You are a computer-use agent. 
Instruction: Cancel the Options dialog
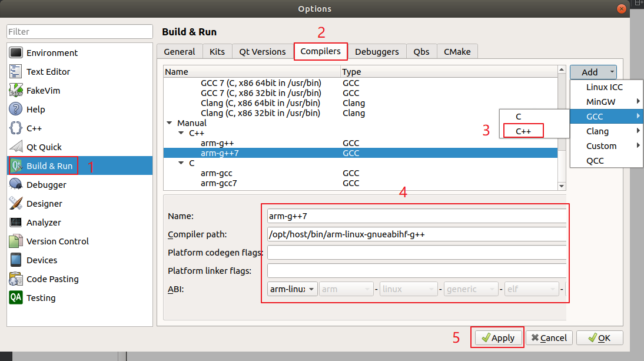[549, 338]
